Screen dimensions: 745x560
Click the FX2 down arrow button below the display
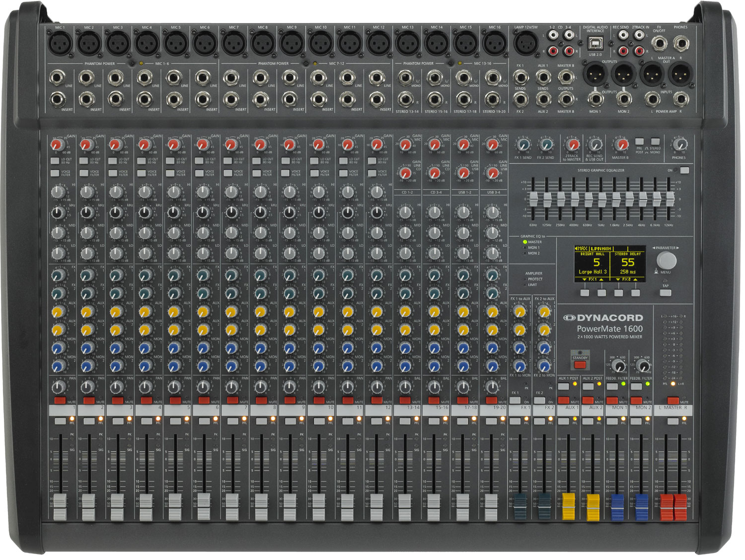[618, 293]
